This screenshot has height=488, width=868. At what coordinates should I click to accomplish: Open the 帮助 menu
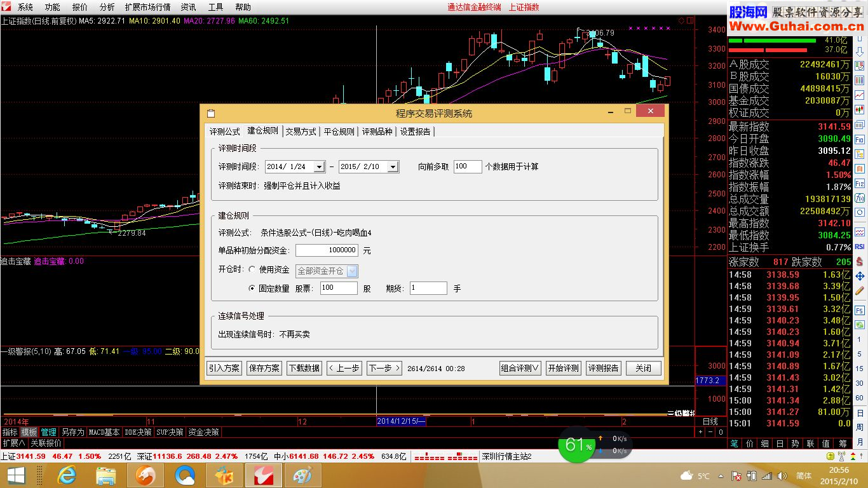coord(243,7)
